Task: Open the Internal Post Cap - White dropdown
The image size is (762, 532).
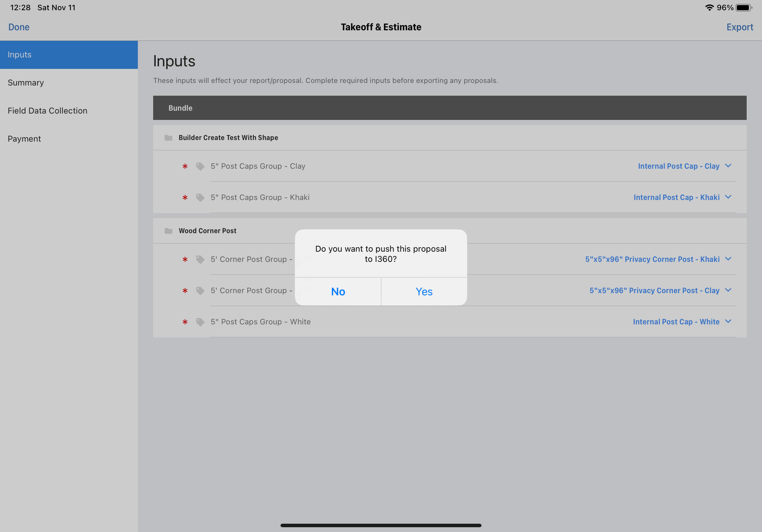Action: [682, 322]
